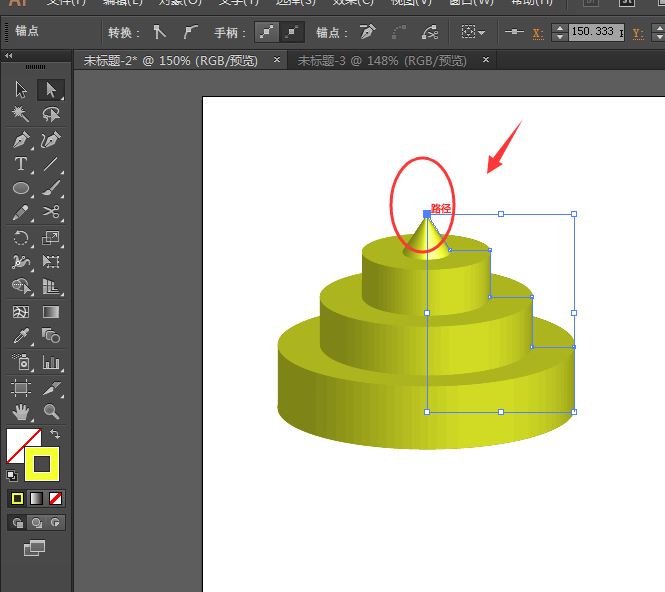Select the Selection tool (black arrow)
The height and width of the screenshot is (592, 665).
coord(21,90)
